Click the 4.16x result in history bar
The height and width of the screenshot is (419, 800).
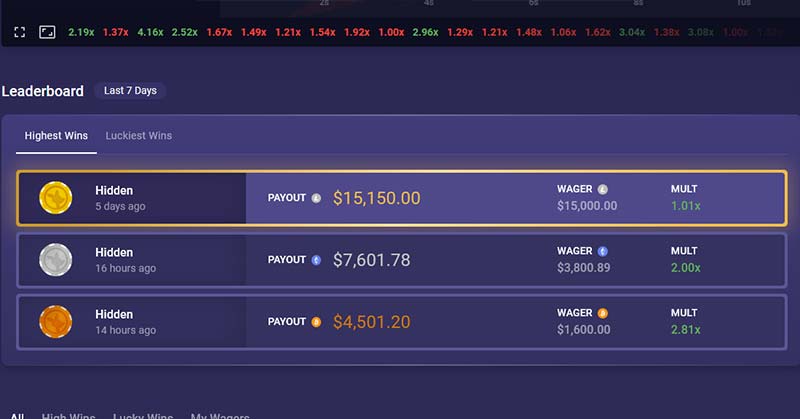pos(150,32)
